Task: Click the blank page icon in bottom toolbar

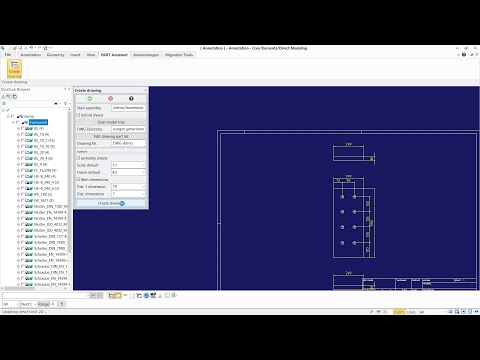Action: (132, 295)
